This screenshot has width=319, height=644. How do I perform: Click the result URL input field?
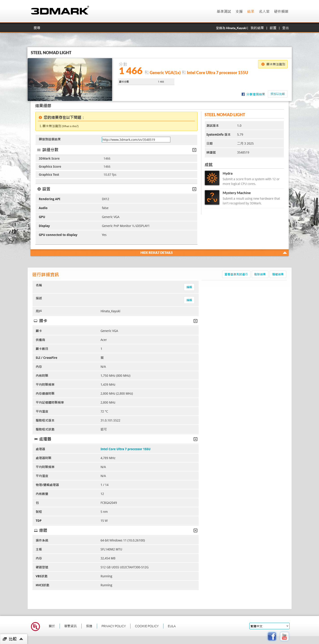point(136,139)
